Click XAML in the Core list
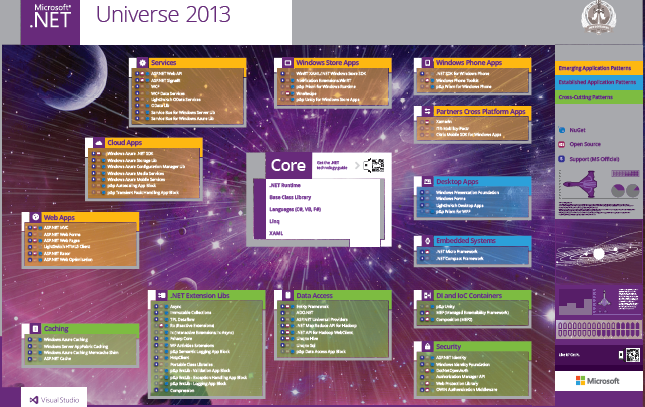 [276, 233]
